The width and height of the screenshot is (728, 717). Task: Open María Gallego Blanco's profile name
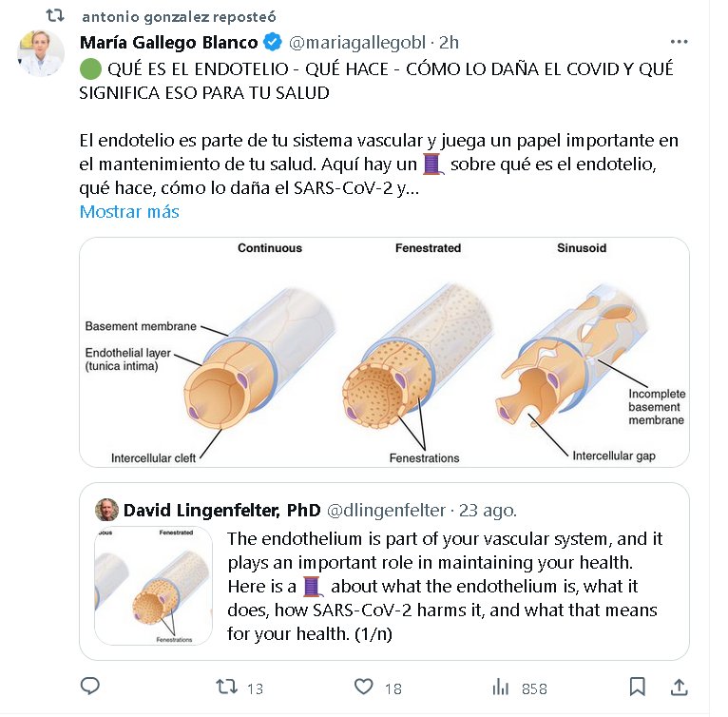coord(169,42)
